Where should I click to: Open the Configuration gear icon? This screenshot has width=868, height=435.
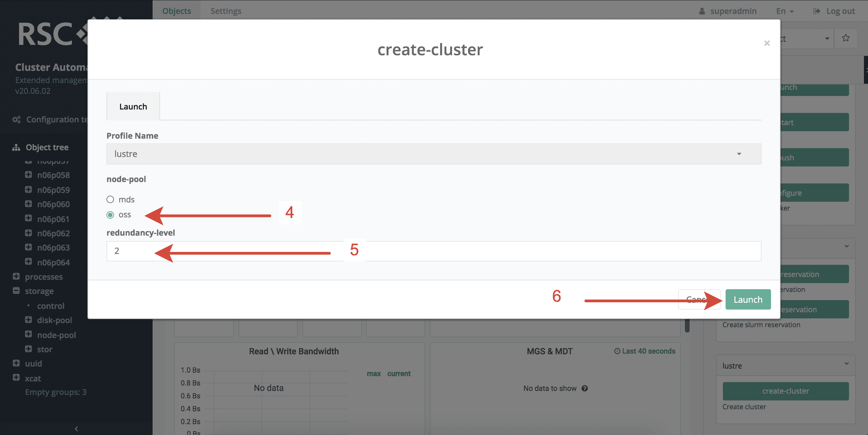(x=16, y=119)
